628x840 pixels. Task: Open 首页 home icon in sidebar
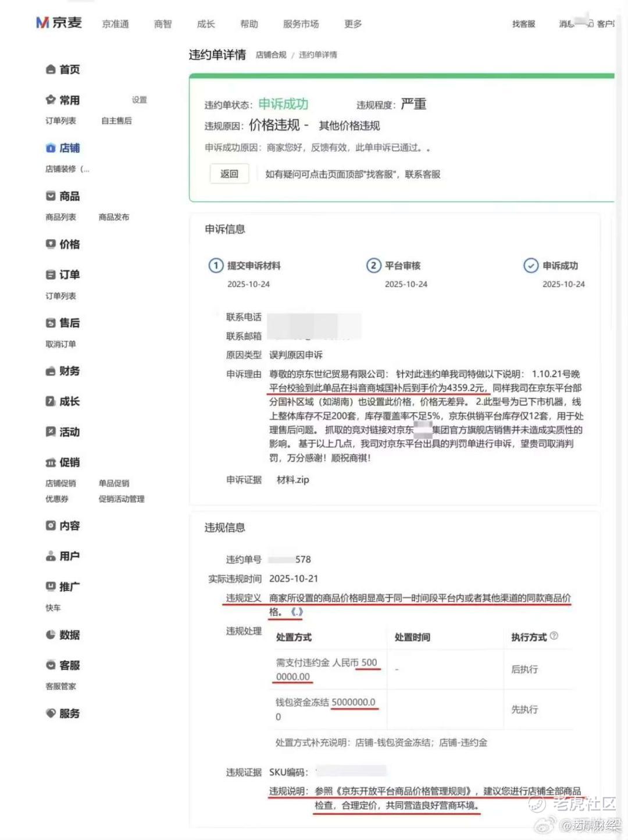pos(51,69)
